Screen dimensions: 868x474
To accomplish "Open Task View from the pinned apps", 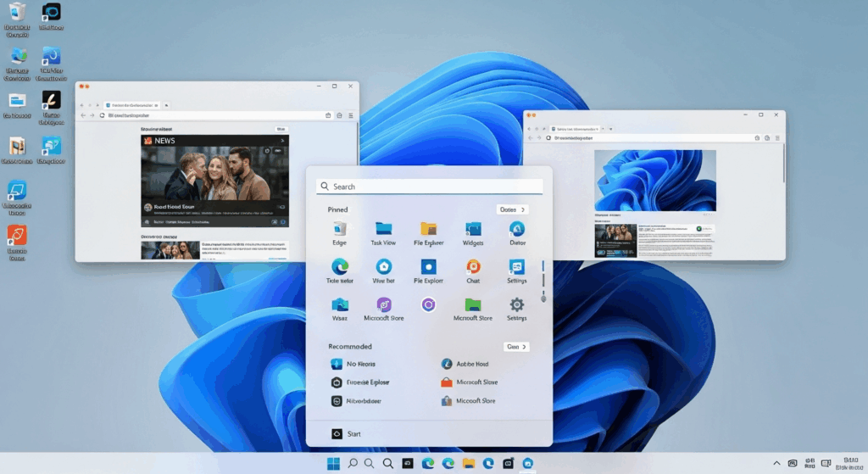I will tap(383, 229).
